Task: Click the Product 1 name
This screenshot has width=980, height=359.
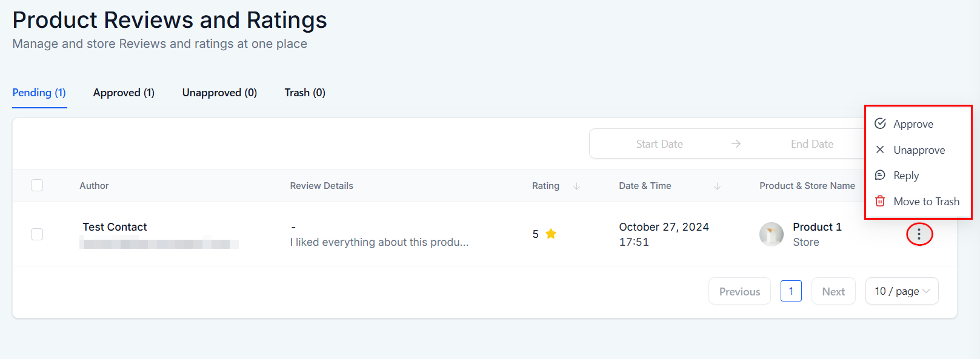Action: click(817, 227)
